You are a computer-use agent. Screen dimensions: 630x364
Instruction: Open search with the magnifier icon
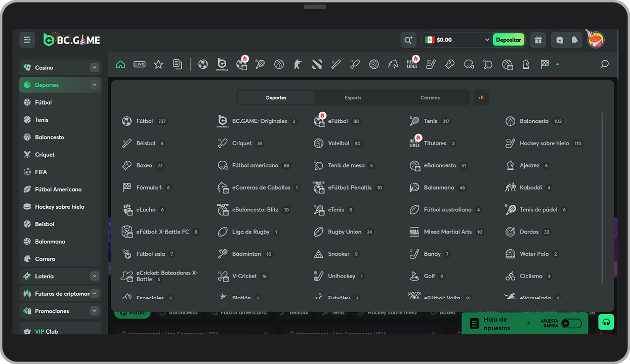(408, 39)
